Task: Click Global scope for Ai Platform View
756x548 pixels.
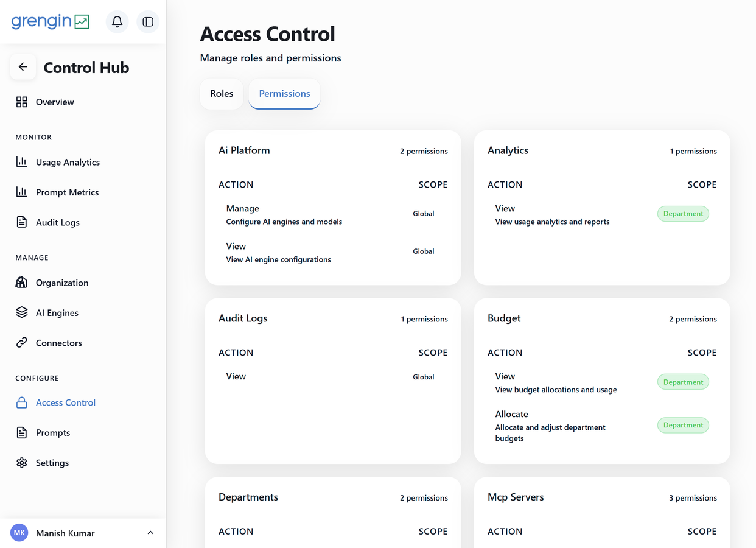Action: tap(424, 251)
